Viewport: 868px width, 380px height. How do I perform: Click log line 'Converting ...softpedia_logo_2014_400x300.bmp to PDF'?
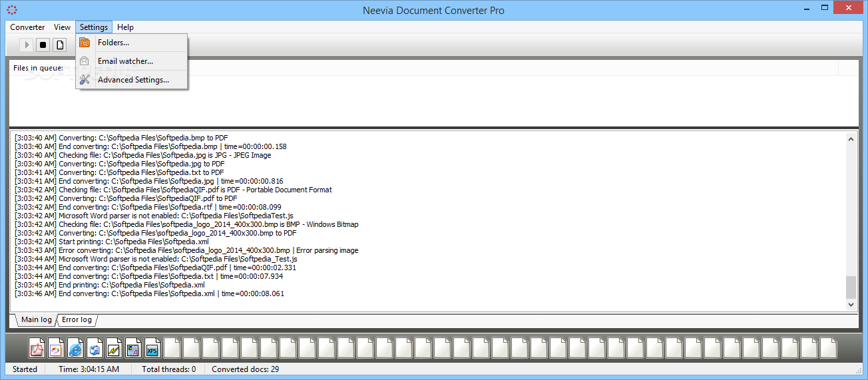pyautogui.click(x=155, y=233)
